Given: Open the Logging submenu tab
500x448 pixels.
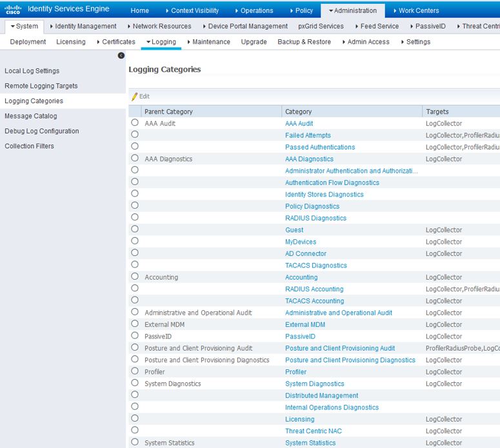Looking at the screenshot, I should (x=161, y=42).
